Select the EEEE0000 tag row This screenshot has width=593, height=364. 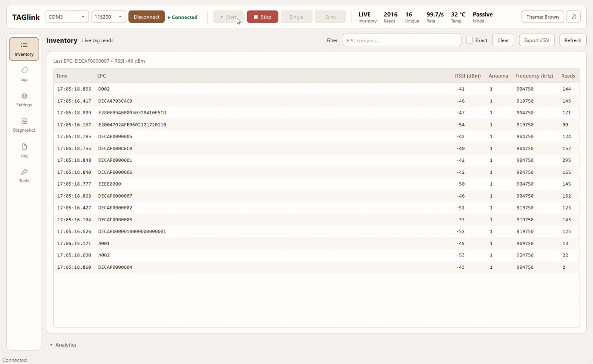(317, 184)
